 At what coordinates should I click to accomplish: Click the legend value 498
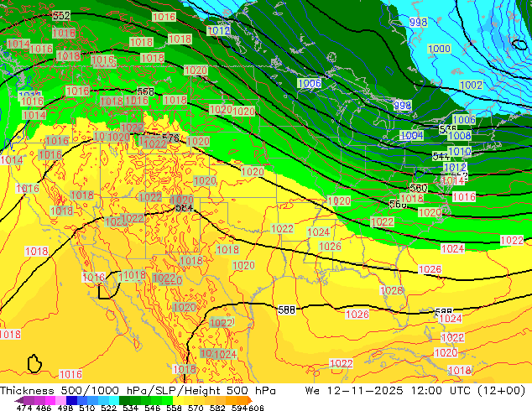(x=65, y=408)
